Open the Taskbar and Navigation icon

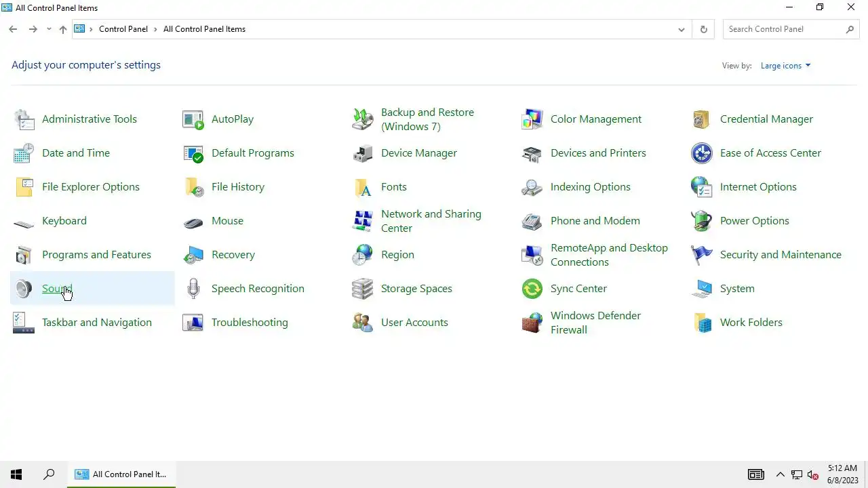tap(24, 323)
